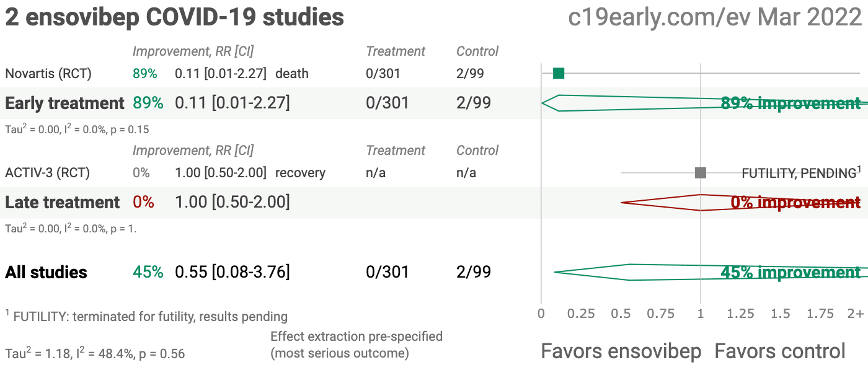Image resolution: width=868 pixels, height=365 pixels.
Task: Click the Novartis death outcome text
Action: 292,74
